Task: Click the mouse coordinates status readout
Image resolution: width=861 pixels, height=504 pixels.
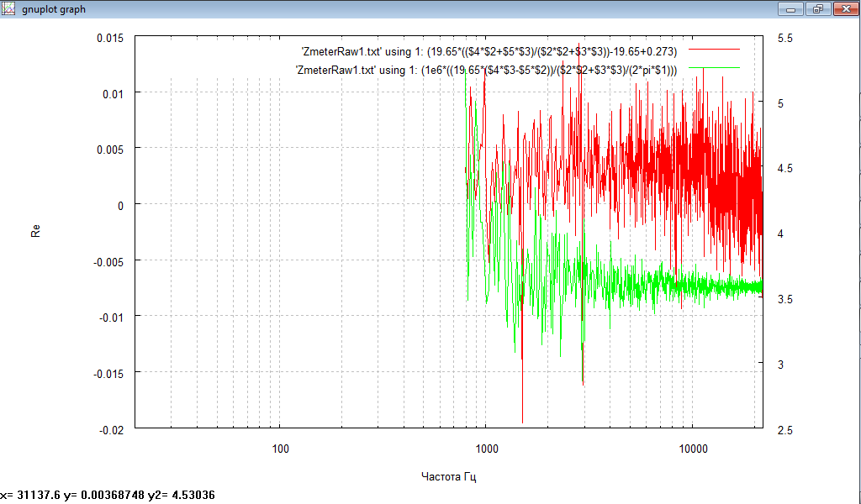Action: pyautogui.click(x=108, y=496)
